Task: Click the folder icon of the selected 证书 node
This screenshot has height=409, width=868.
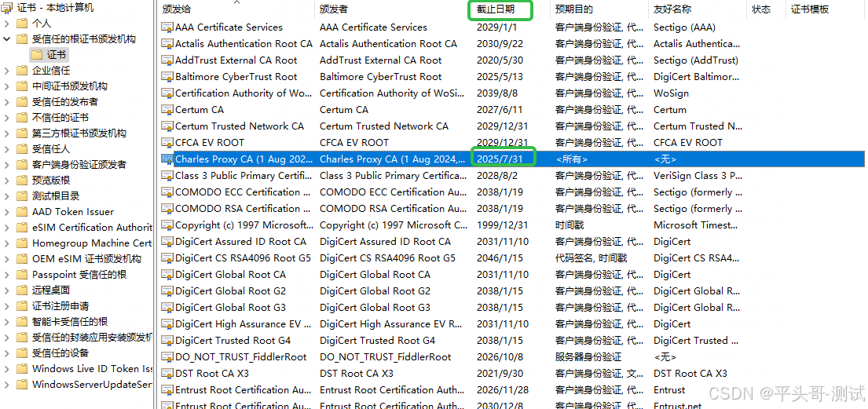Action: point(37,54)
